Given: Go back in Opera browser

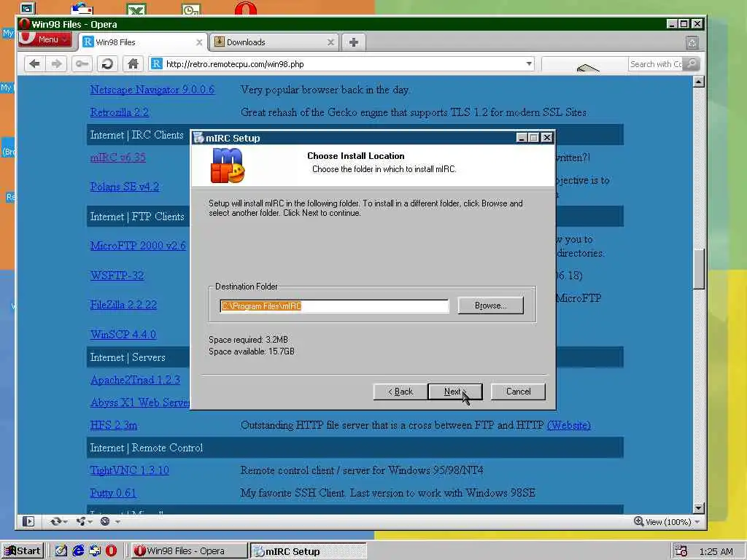Looking at the screenshot, I should (x=34, y=64).
